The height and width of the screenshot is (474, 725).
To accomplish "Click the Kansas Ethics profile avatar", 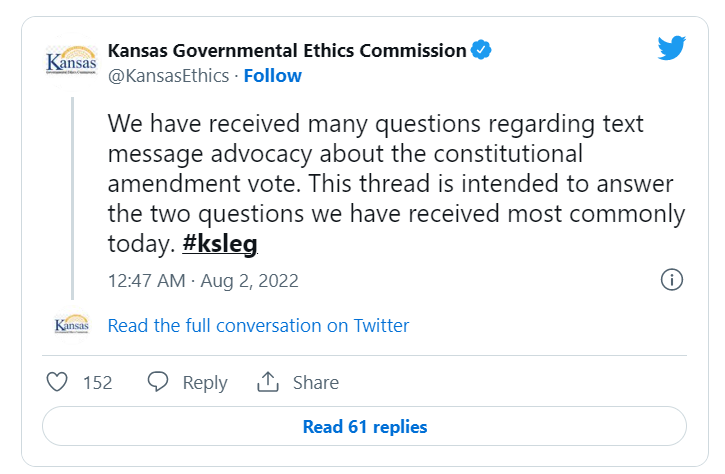I will coord(72,62).
